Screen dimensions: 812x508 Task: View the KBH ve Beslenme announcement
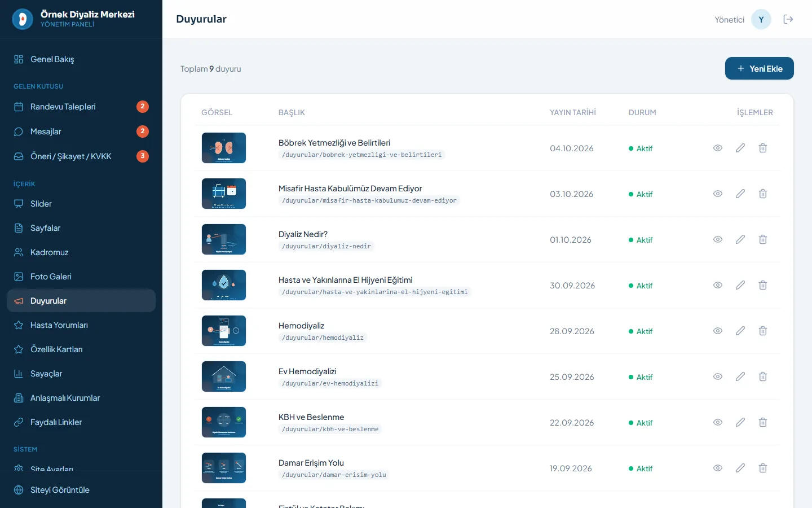tap(718, 422)
